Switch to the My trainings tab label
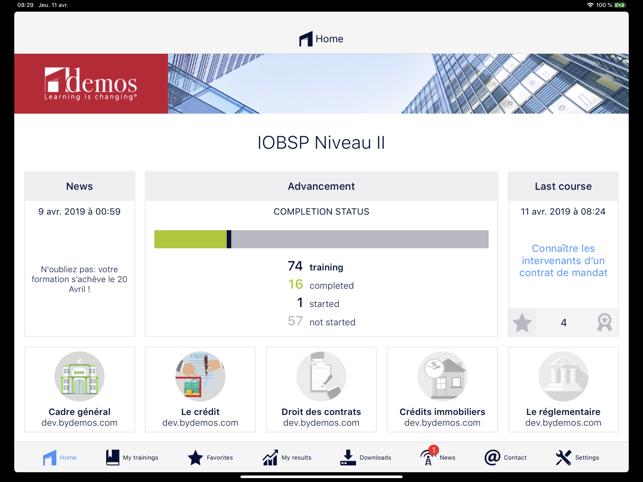Screen dimensions: 643x482 (x=140, y=457)
